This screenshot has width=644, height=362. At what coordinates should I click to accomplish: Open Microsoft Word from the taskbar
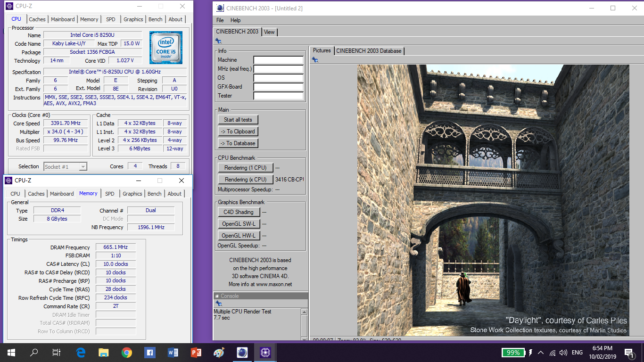(x=173, y=352)
